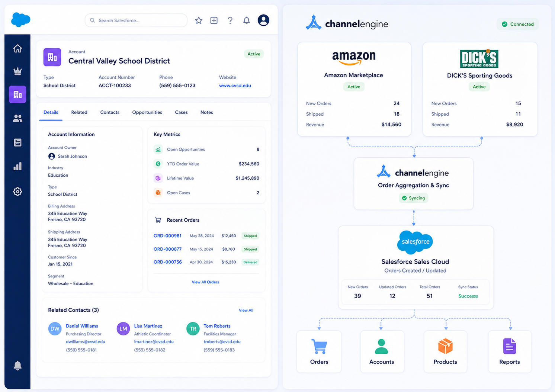
Task: Click the Products box tile
Action: (x=445, y=351)
